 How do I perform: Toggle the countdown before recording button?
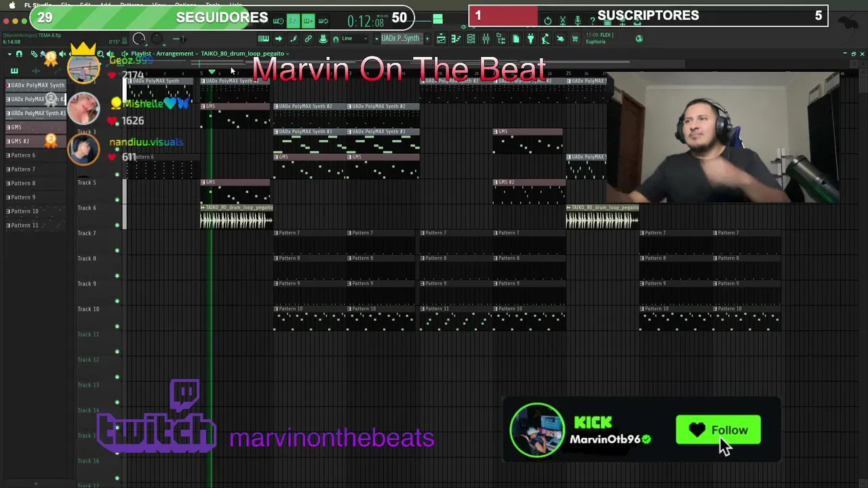[x=294, y=21]
